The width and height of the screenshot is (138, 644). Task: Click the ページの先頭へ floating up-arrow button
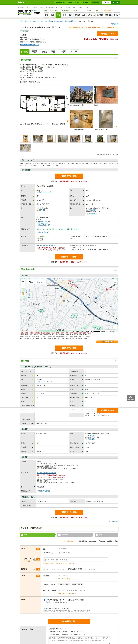pyautogui.click(x=131, y=398)
